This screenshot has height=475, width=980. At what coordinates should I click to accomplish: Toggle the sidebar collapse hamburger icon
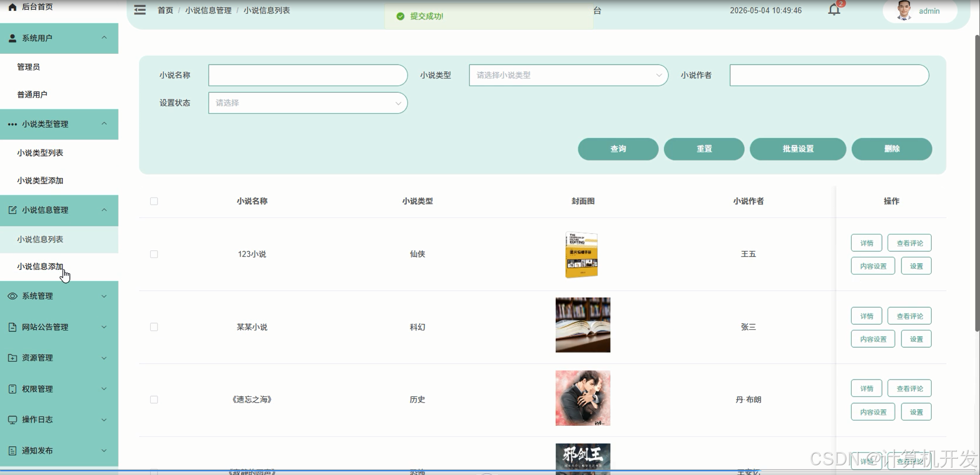click(140, 10)
